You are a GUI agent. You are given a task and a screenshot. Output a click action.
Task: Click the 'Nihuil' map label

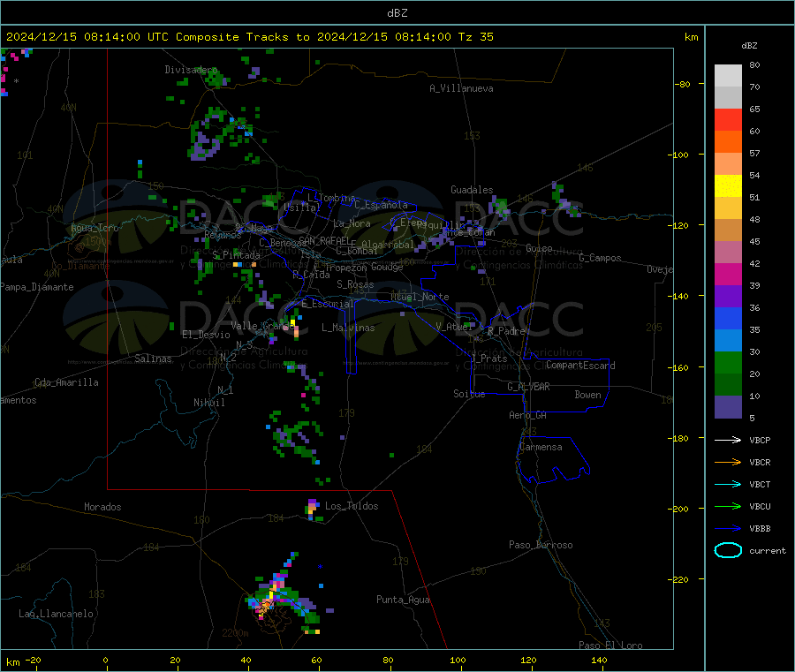point(208,403)
